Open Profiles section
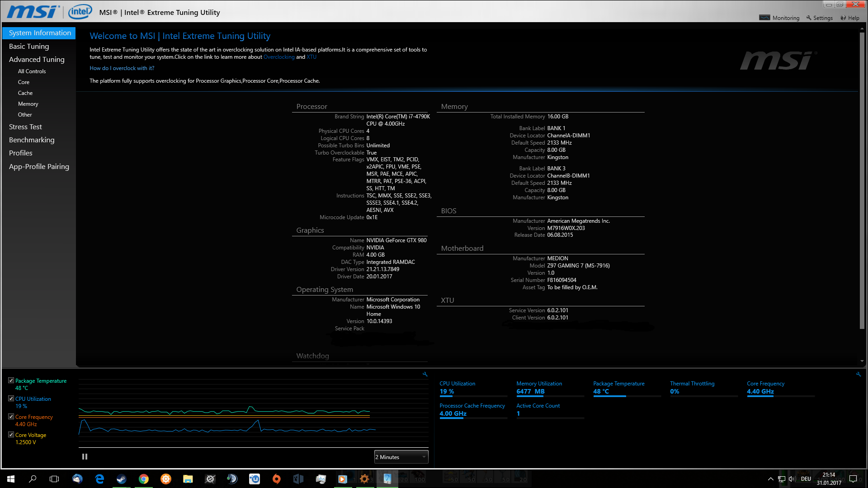The height and width of the screenshot is (488, 868). (21, 153)
